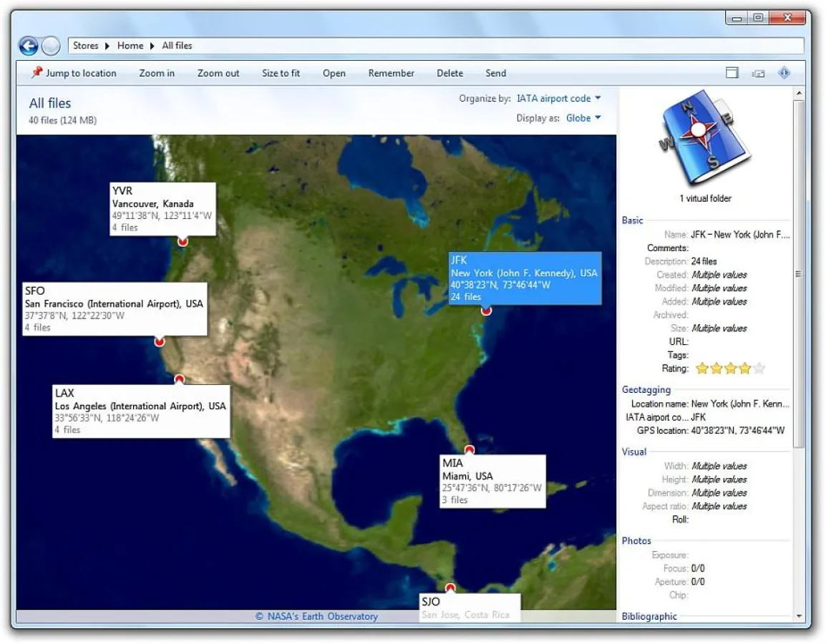
Task: Set rating to five stars
Action: (759, 369)
